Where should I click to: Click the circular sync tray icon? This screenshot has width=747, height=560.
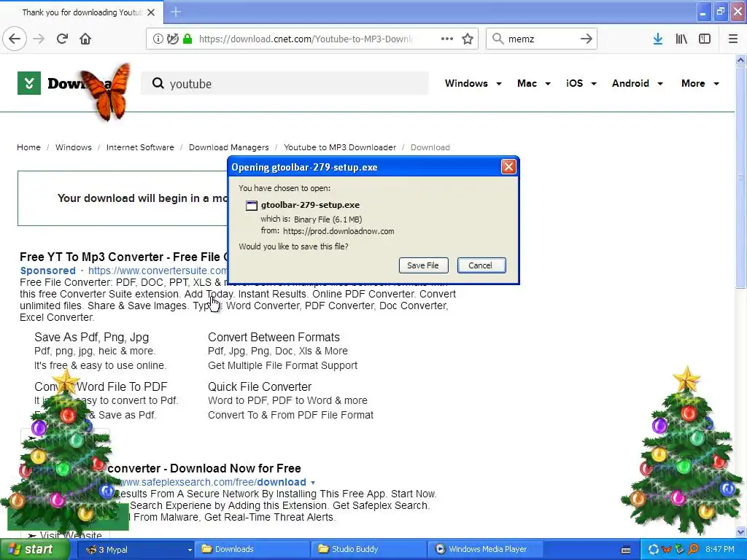coord(653,550)
